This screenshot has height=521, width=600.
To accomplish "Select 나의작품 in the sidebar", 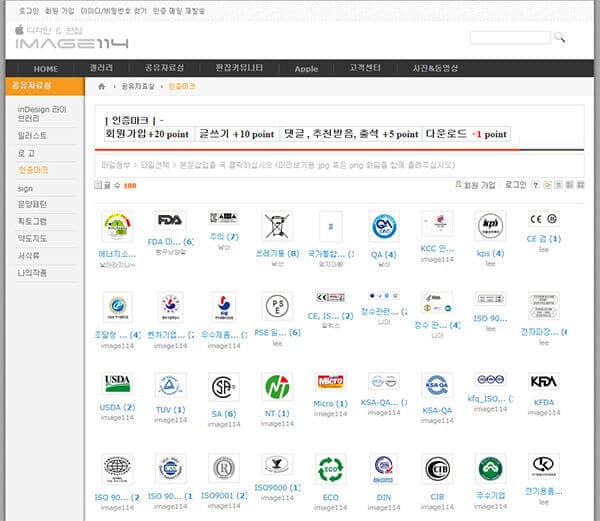I will [32, 273].
